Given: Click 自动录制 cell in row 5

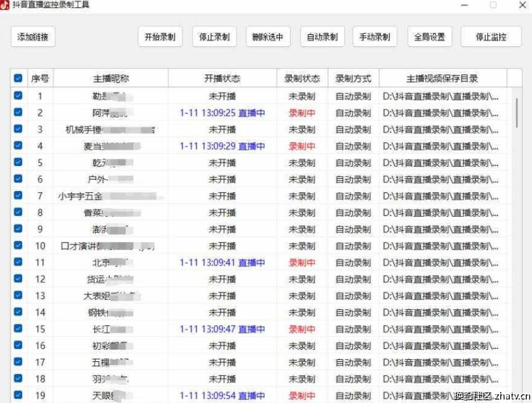Looking at the screenshot, I should pyautogui.click(x=353, y=163).
